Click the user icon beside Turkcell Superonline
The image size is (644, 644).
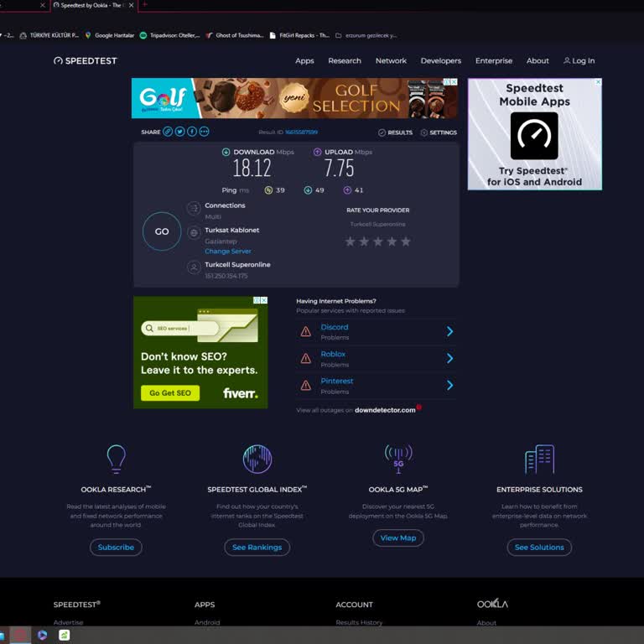click(194, 267)
